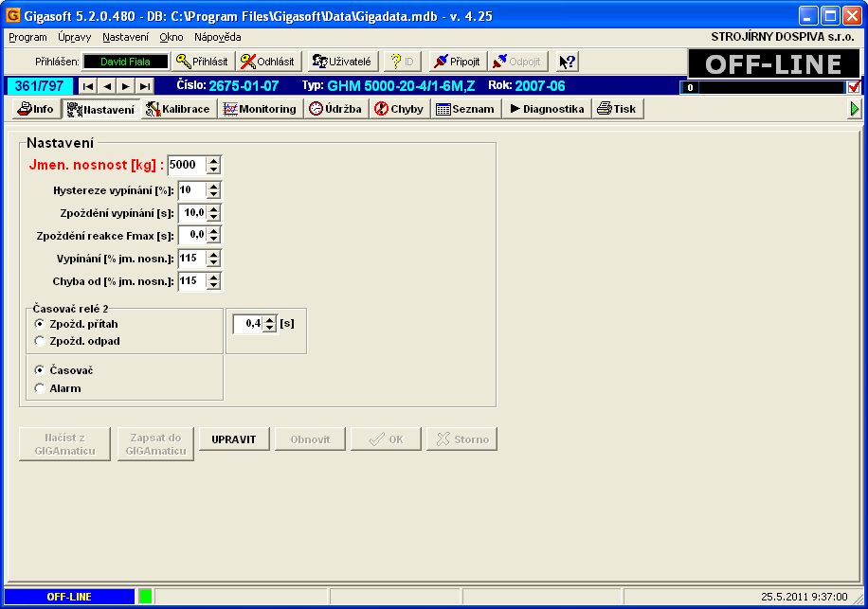Choose the Alarm radio option
868x609 pixels.
40,388
